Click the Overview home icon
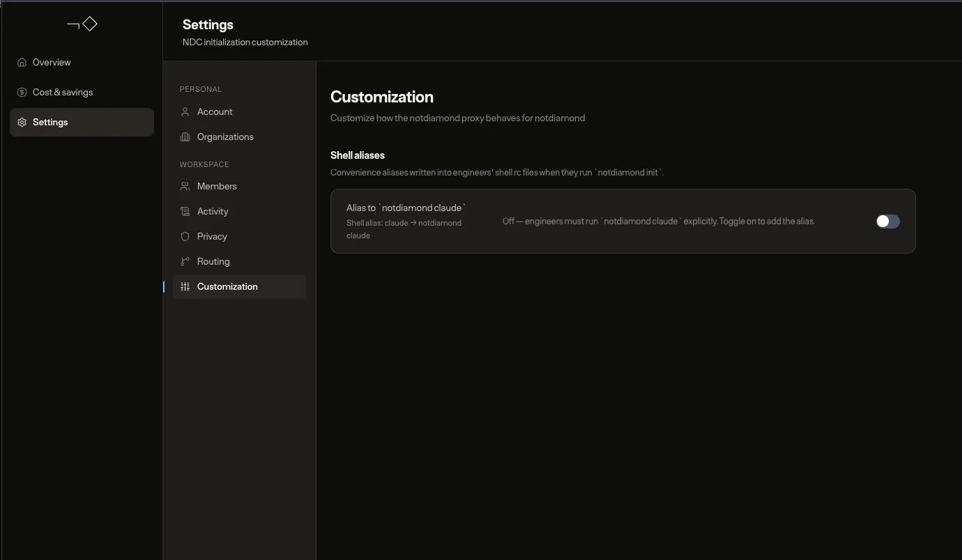962x560 pixels. click(x=22, y=62)
